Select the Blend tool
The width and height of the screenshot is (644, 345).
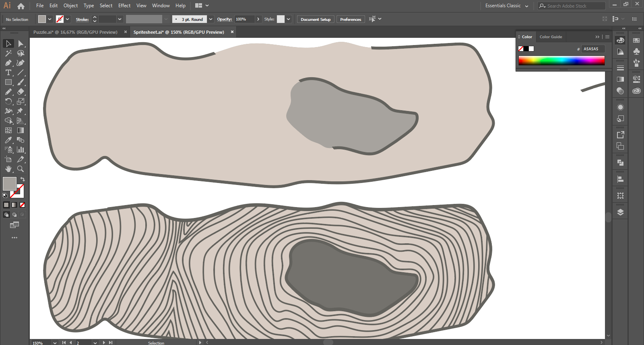coord(21,140)
